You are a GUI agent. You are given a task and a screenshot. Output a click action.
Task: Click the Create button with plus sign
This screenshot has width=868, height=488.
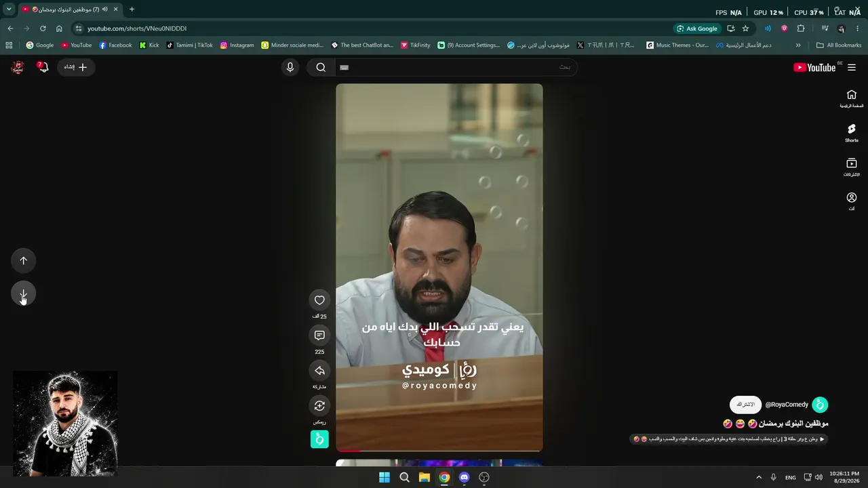(76, 67)
